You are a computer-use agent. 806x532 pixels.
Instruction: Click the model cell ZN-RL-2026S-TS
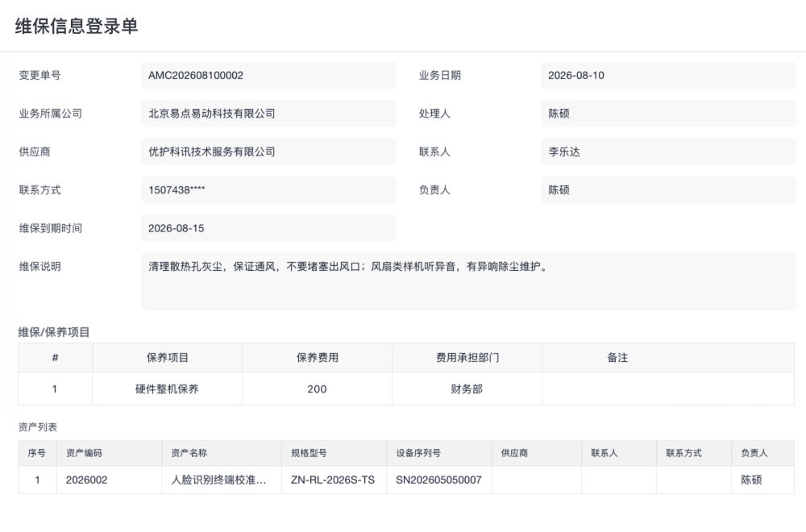click(333, 480)
